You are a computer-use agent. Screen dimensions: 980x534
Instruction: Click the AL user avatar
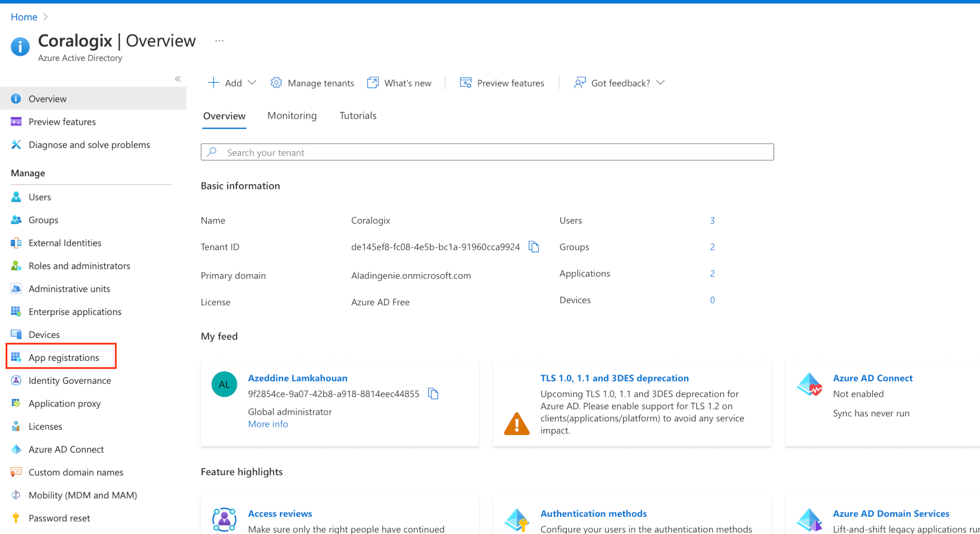pyautogui.click(x=224, y=384)
